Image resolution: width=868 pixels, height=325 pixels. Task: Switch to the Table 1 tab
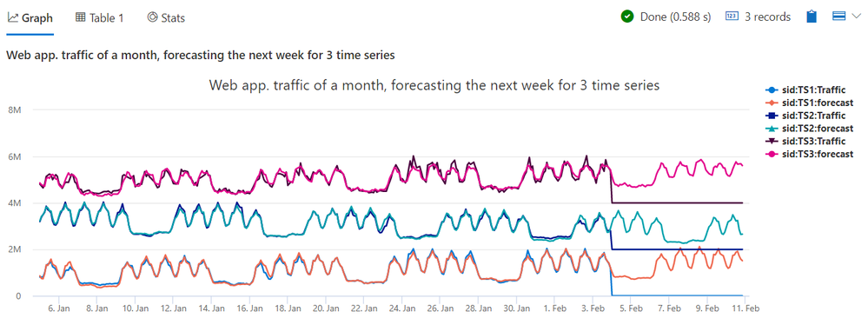point(100,17)
